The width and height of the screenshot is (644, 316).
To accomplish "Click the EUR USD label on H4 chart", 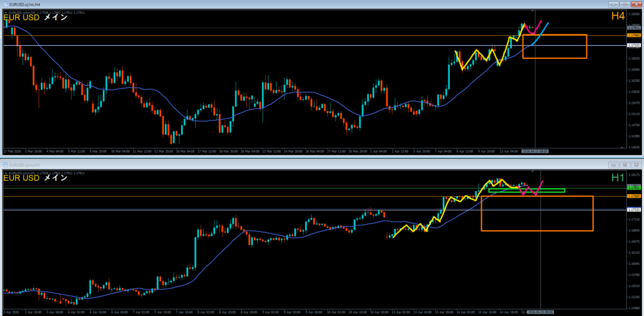I will (x=21, y=18).
